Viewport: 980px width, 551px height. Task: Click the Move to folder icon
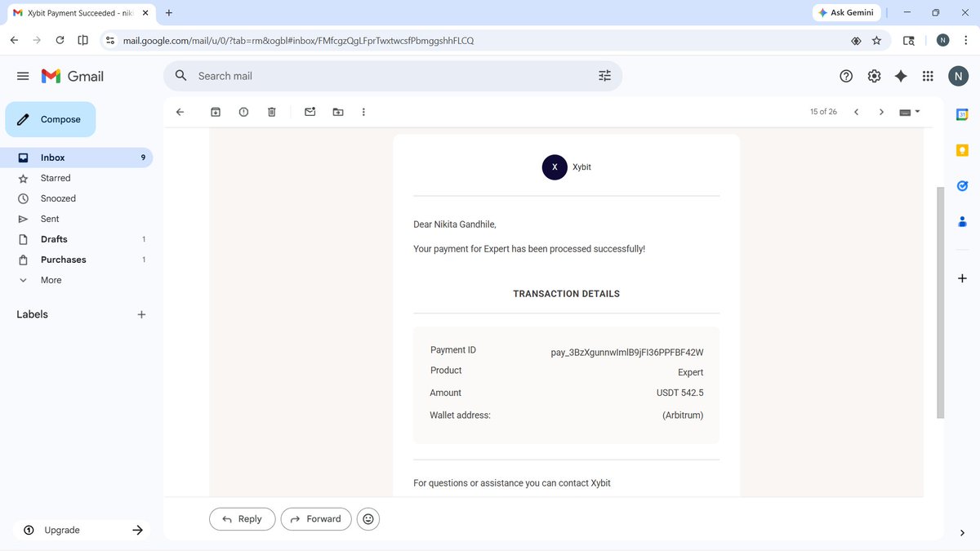pyautogui.click(x=338, y=112)
